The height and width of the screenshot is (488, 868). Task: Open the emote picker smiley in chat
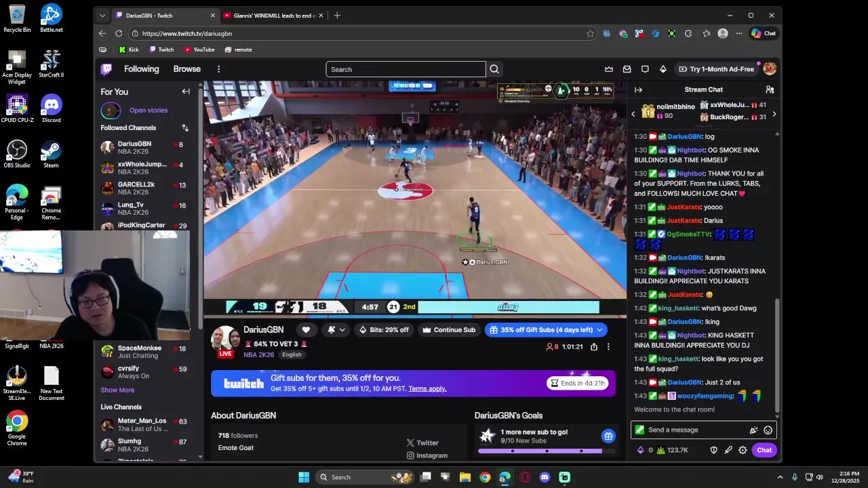[768, 430]
